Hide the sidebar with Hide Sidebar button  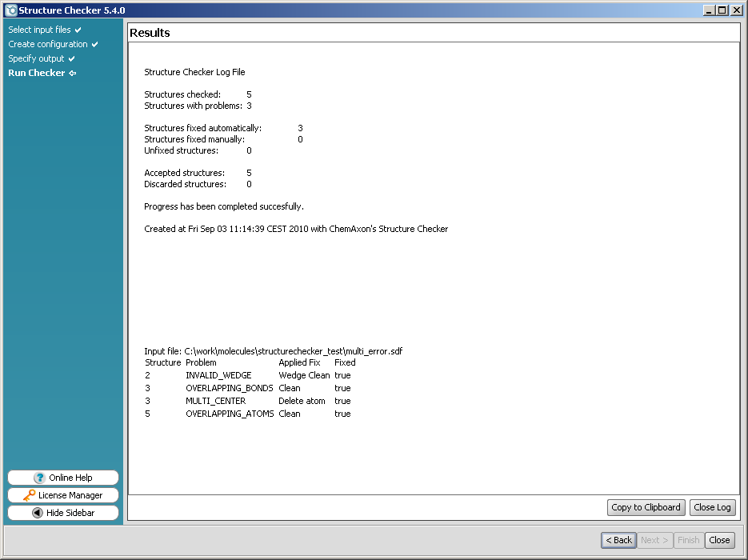(63, 513)
